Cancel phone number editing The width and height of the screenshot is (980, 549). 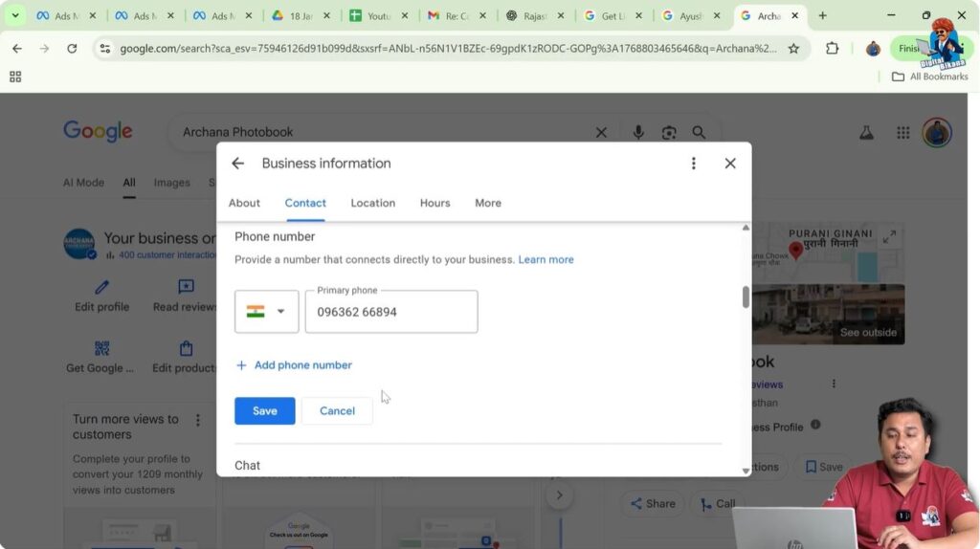[x=337, y=411]
